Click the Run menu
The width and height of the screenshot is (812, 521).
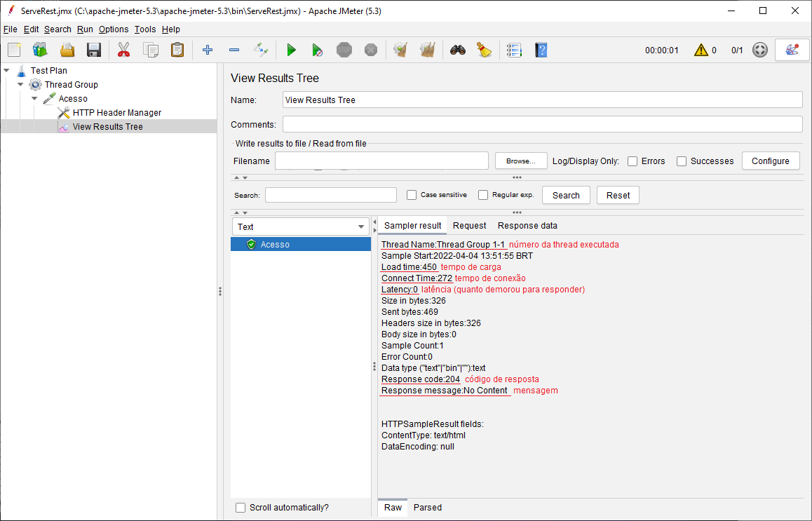(x=85, y=29)
